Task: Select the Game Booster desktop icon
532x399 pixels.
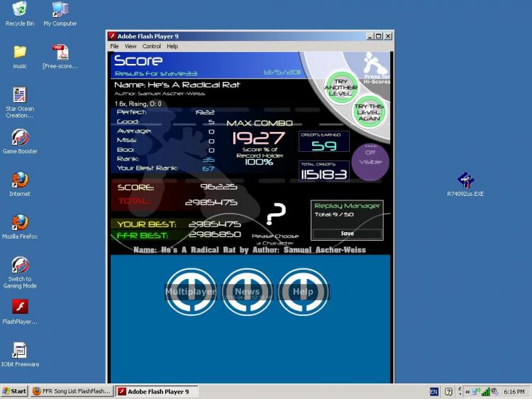Action: pyautogui.click(x=20, y=141)
